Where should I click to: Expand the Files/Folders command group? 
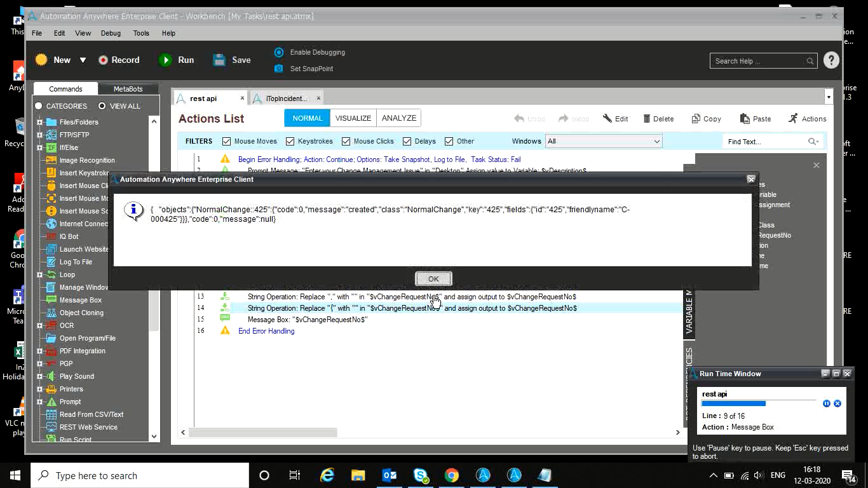39,122
